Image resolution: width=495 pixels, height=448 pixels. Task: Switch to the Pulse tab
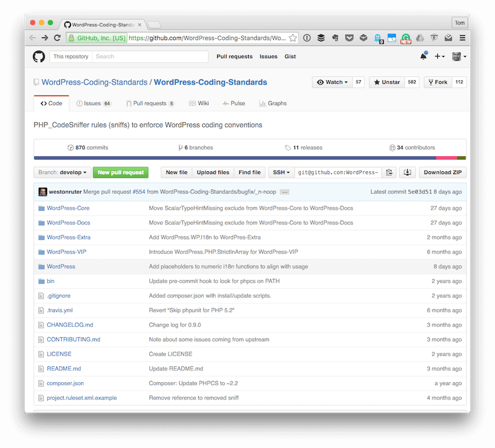(234, 103)
